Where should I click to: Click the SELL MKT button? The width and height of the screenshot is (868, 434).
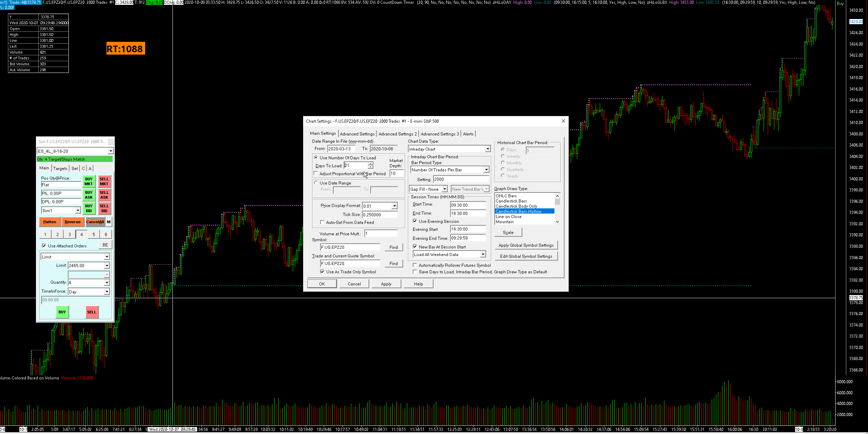pyautogui.click(x=104, y=181)
